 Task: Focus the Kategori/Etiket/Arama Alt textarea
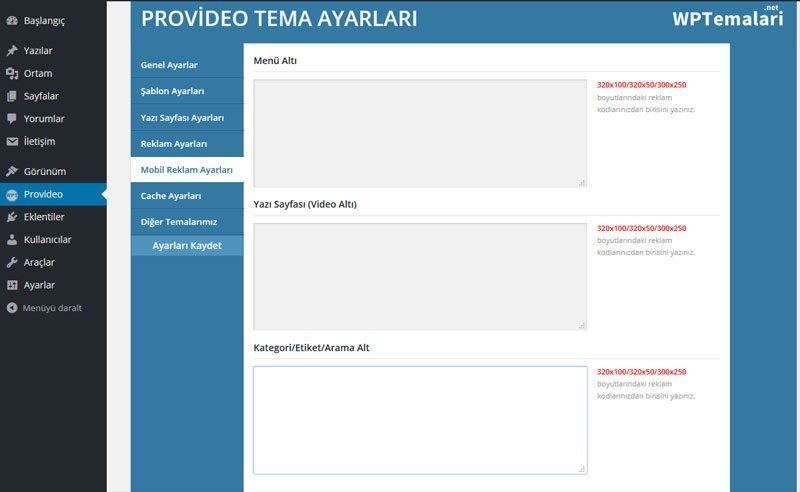pos(420,420)
